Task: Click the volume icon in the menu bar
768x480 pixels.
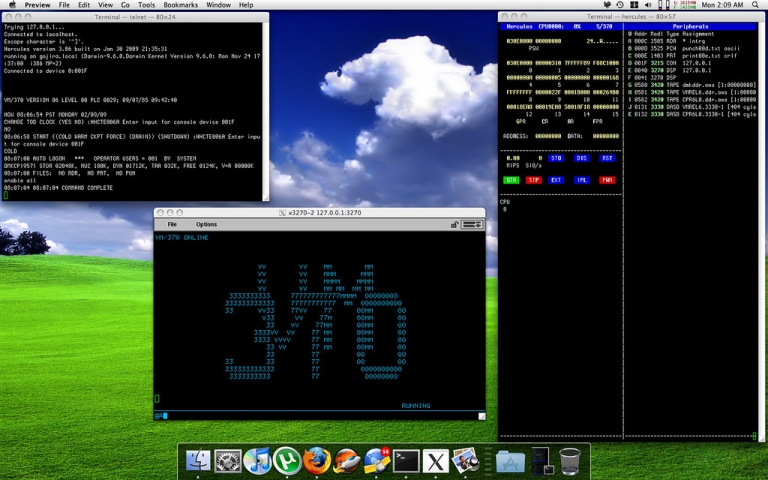Action: pyautogui.click(x=648, y=5)
